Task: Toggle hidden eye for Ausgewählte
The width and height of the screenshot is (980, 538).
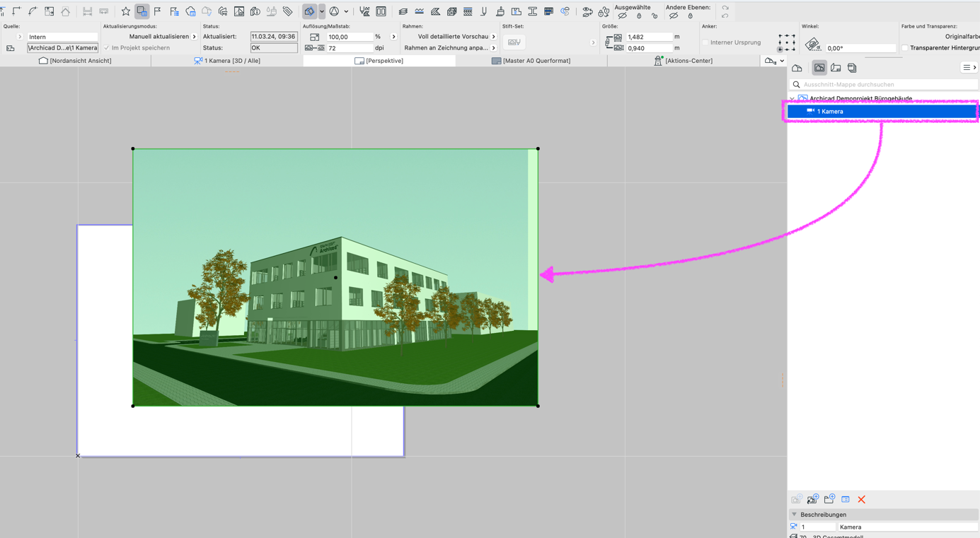Action: tap(623, 16)
